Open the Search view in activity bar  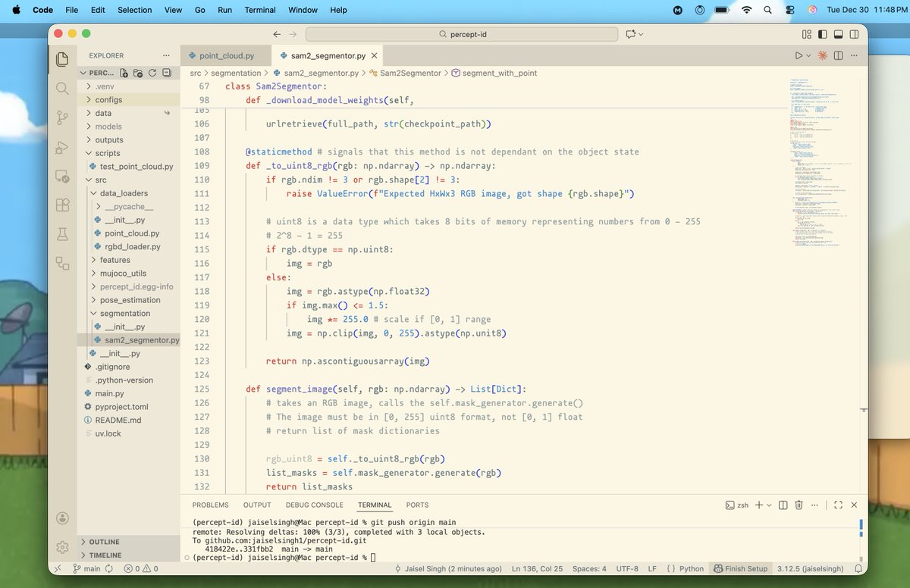(62, 88)
